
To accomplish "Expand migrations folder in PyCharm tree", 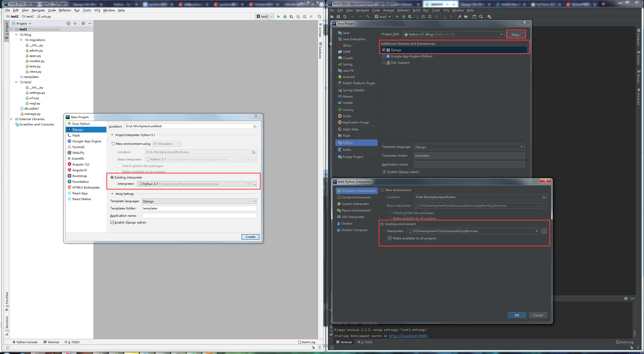I will click(x=21, y=40).
